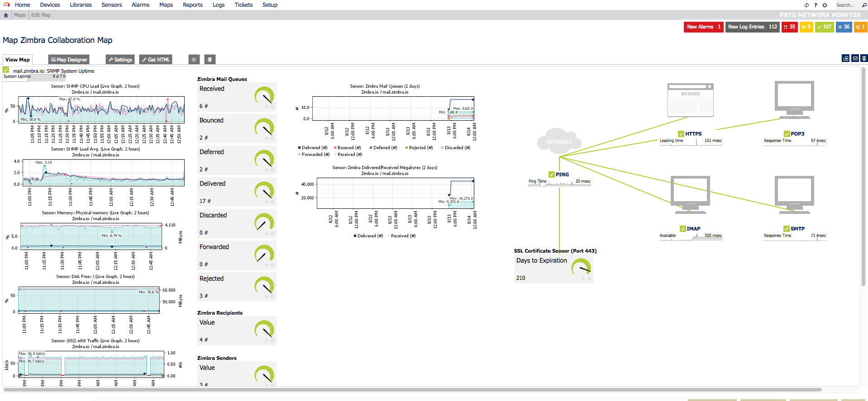Click the yellow warning W 8 badge
The width and height of the screenshot is (868, 401).
pos(806,27)
